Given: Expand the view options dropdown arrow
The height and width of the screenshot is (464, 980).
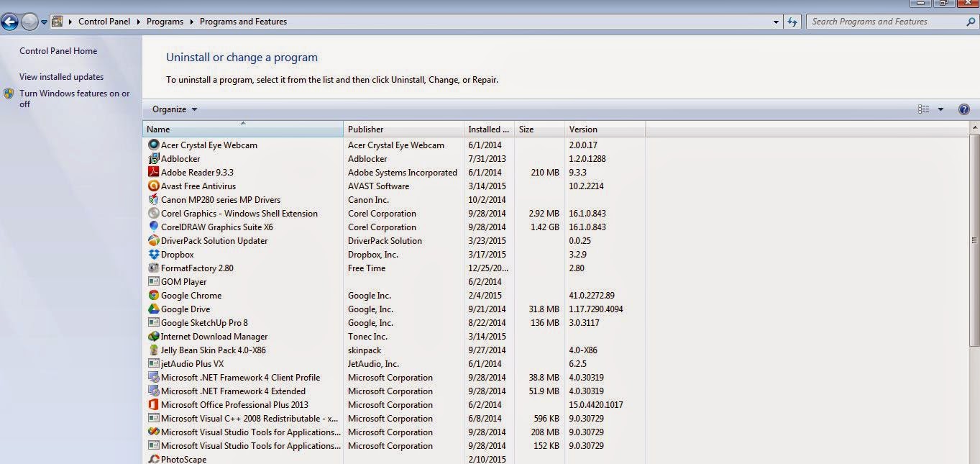Looking at the screenshot, I should click(940, 109).
